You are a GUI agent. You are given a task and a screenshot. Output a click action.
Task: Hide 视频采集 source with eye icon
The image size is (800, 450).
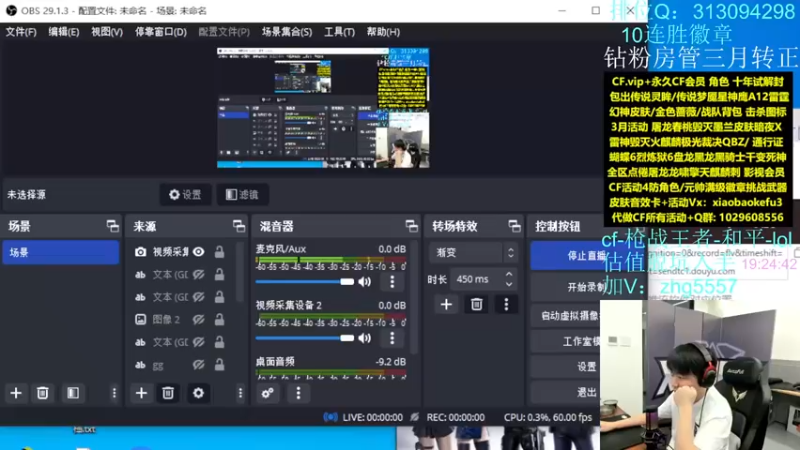tap(198, 252)
